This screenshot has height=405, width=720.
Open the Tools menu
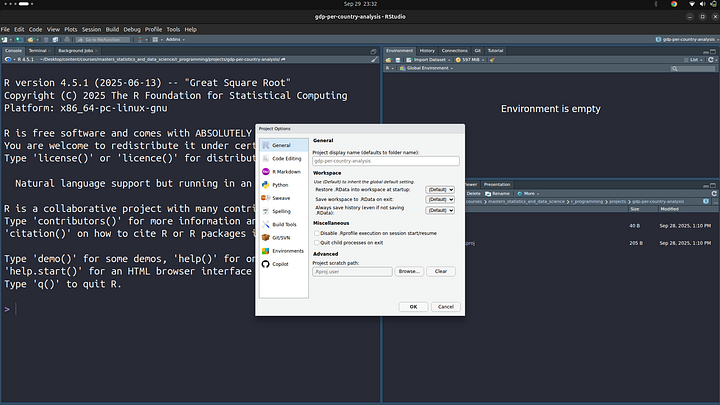pyautogui.click(x=173, y=29)
